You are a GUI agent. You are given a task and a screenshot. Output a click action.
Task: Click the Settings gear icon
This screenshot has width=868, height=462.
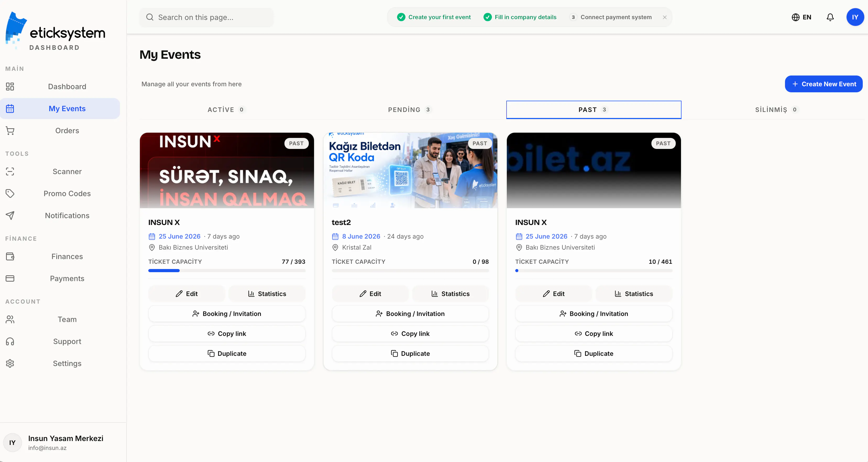pyautogui.click(x=10, y=363)
